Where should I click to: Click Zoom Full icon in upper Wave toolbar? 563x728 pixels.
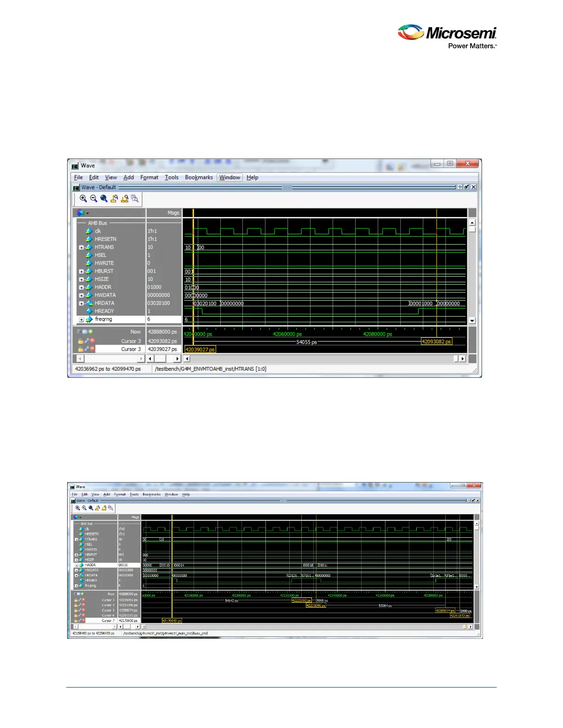[x=104, y=199]
